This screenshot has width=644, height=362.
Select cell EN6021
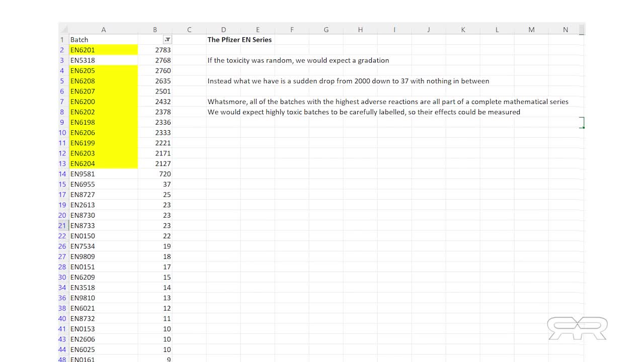click(103, 308)
